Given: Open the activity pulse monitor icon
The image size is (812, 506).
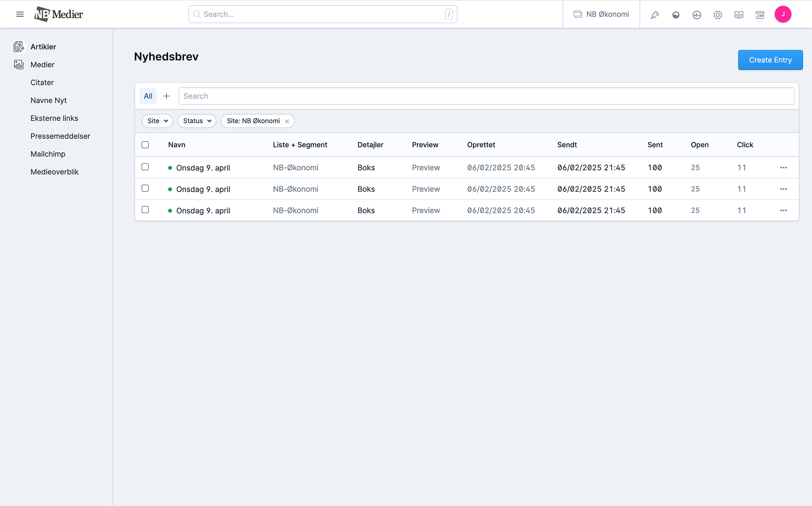Looking at the screenshot, I should pyautogui.click(x=697, y=15).
